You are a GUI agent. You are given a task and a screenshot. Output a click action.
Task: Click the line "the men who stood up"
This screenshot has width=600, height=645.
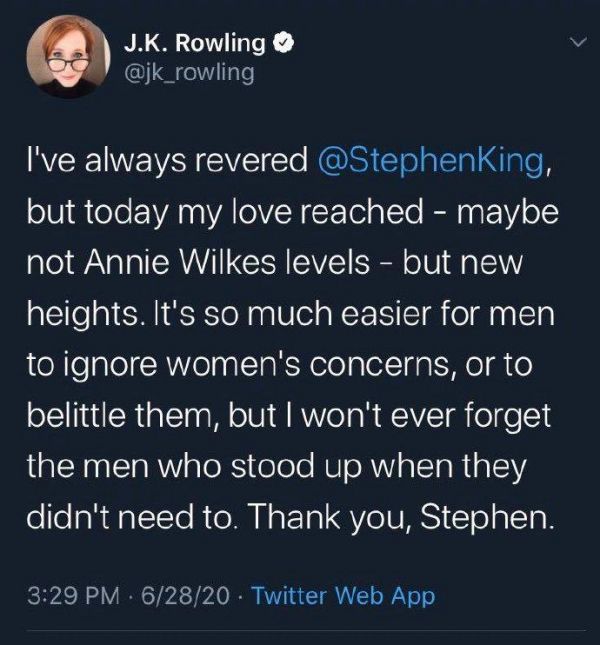coord(194,466)
